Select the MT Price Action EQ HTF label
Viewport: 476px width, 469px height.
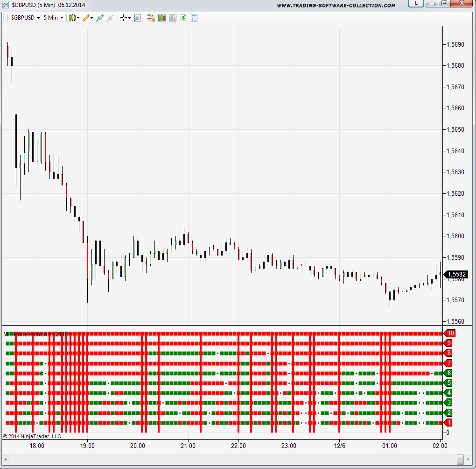37,334
